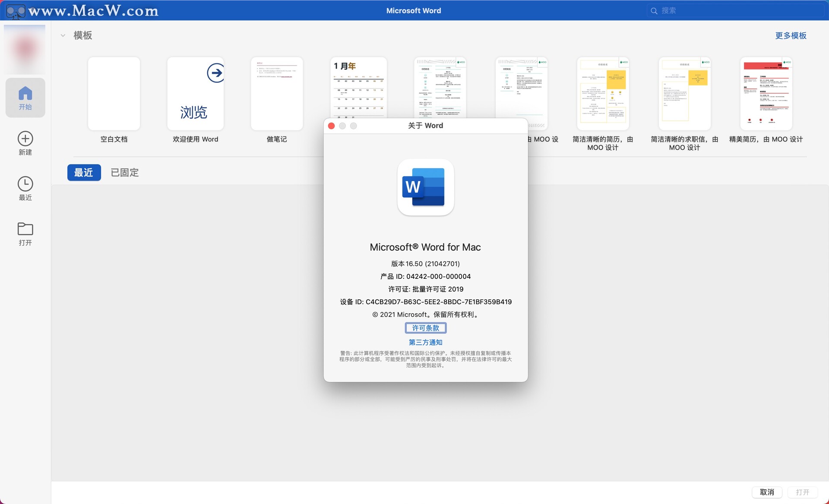Select the 欢迎使用 Word template thumbnail
The image size is (829, 504).
pos(196,94)
